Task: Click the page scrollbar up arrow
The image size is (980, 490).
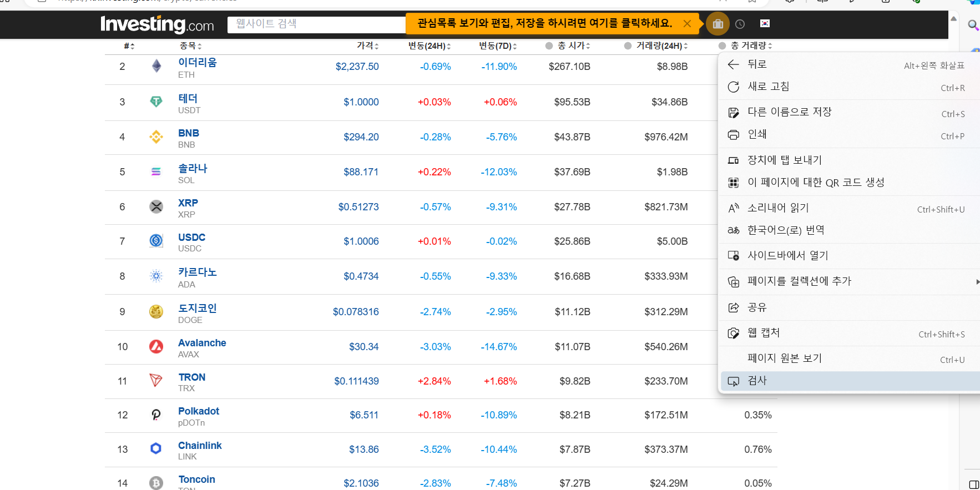Action: coord(953,18)
